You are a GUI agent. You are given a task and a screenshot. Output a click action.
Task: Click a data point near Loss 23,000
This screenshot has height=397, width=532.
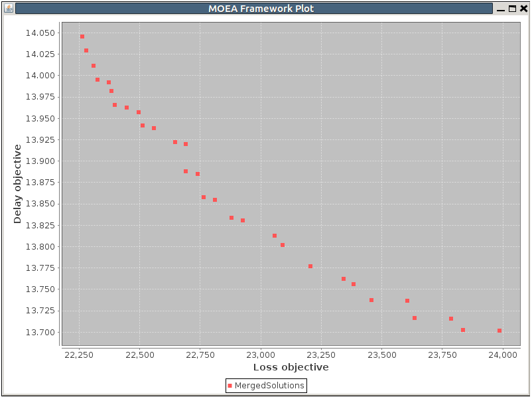pos(275,235)
